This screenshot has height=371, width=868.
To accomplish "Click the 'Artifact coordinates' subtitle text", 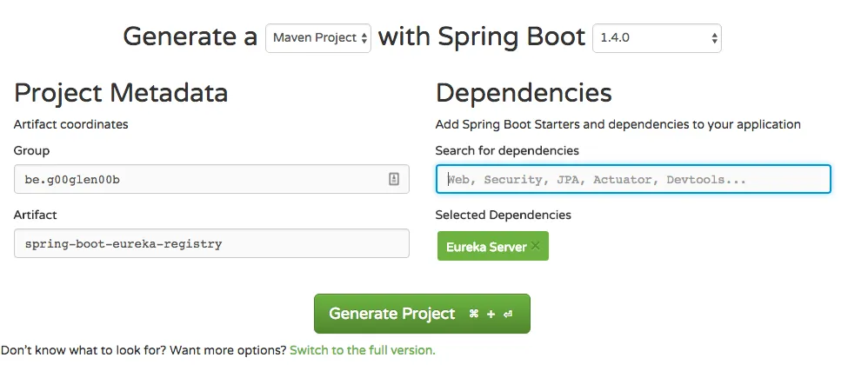I will tap(71, 124).
